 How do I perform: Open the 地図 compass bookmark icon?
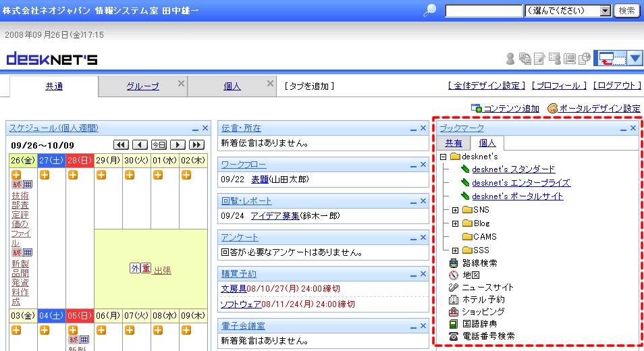coord(454,275)
